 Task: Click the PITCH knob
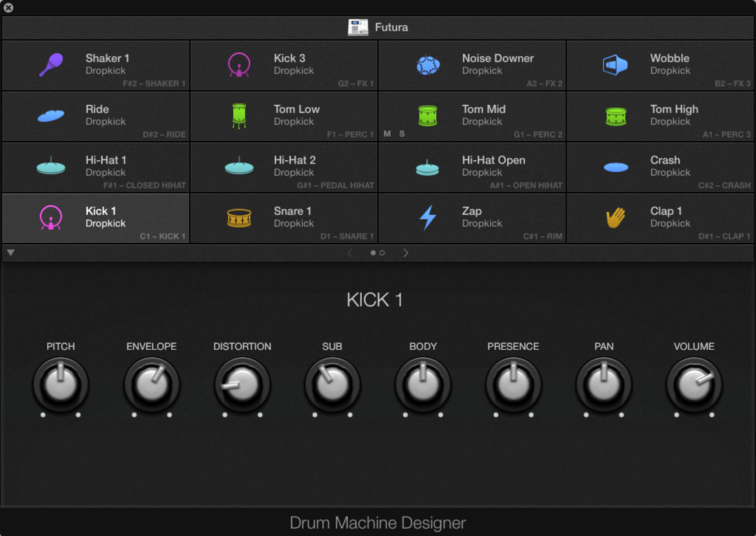(61, 385)
